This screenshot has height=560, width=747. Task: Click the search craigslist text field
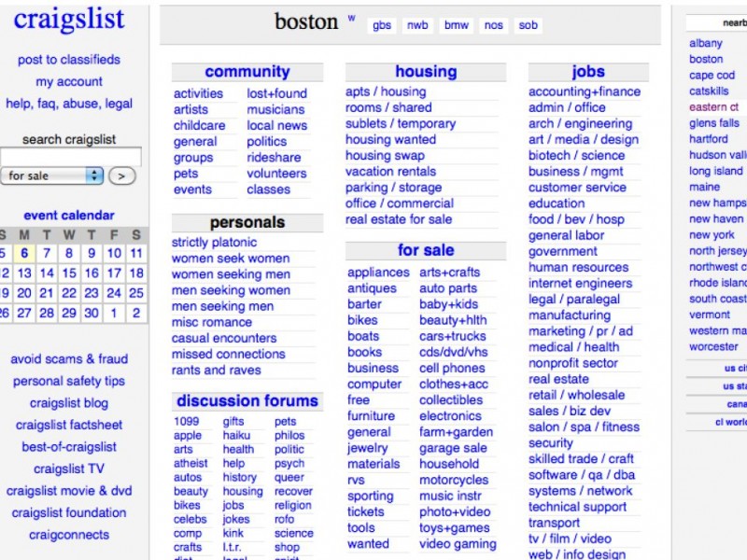71,157
